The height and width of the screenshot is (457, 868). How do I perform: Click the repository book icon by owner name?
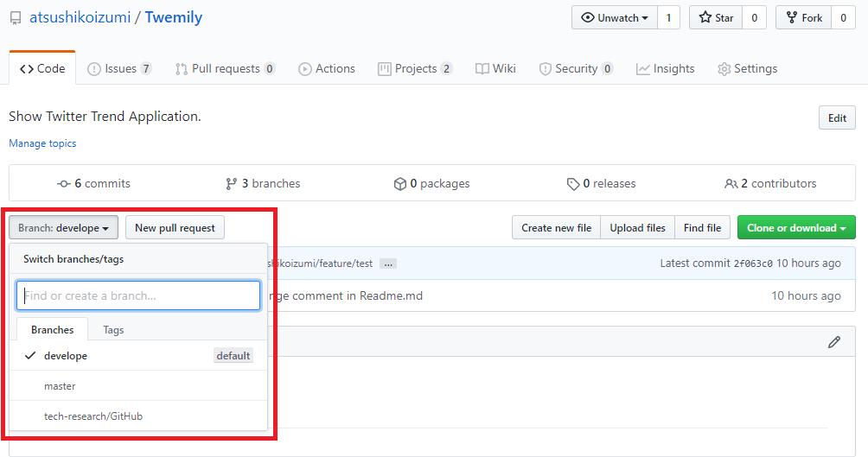pyautogui.click(x=16, y=18)
